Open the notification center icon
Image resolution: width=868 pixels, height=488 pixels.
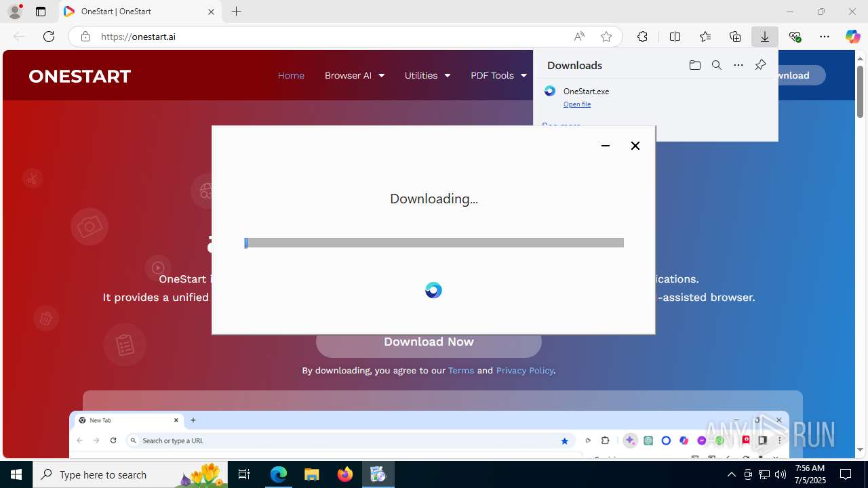click(x=846, y=474)
